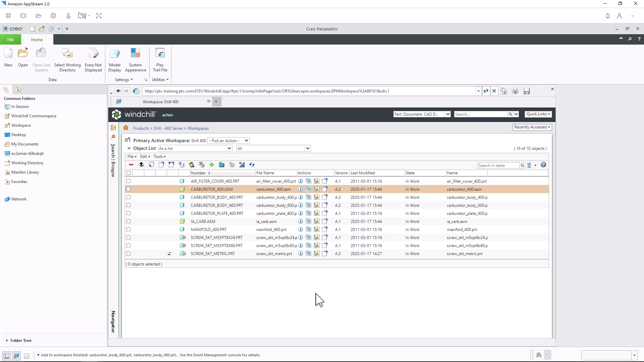
Task: Toggle the select-all checkbox in table header
Action: pyautogui.click(x=128, y=173)
